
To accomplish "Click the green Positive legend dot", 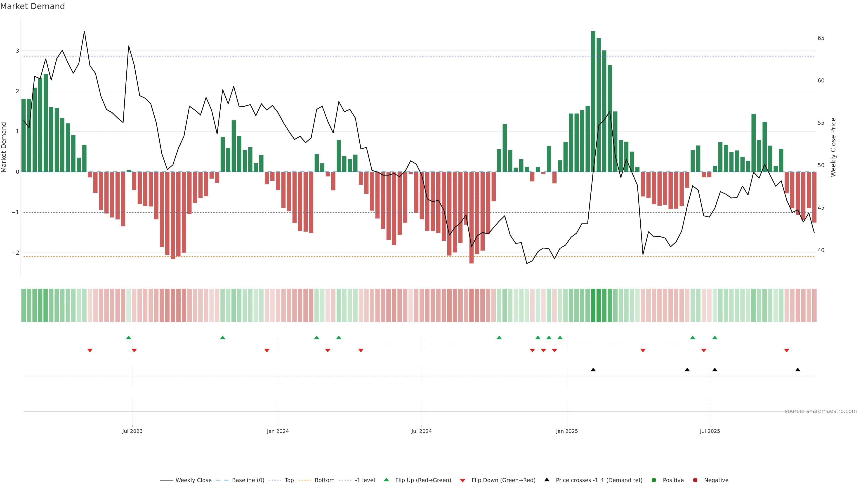I will click(654, 480).
